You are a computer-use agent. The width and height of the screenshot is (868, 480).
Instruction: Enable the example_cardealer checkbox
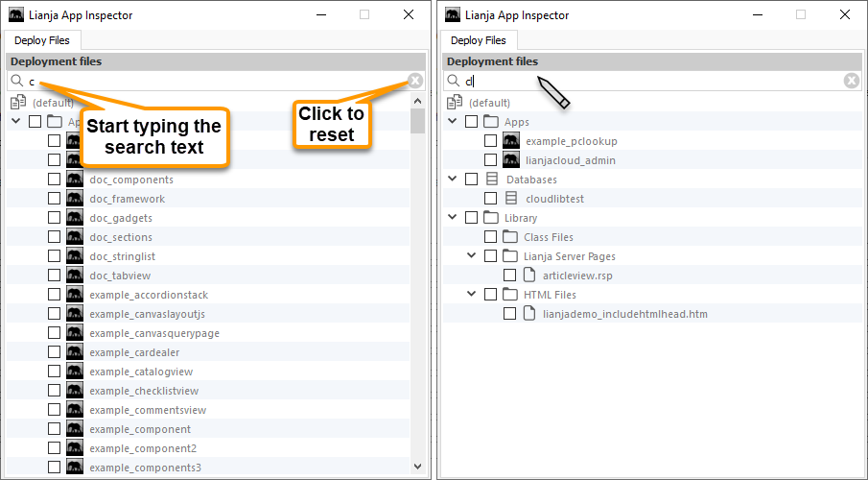[54, 352]
